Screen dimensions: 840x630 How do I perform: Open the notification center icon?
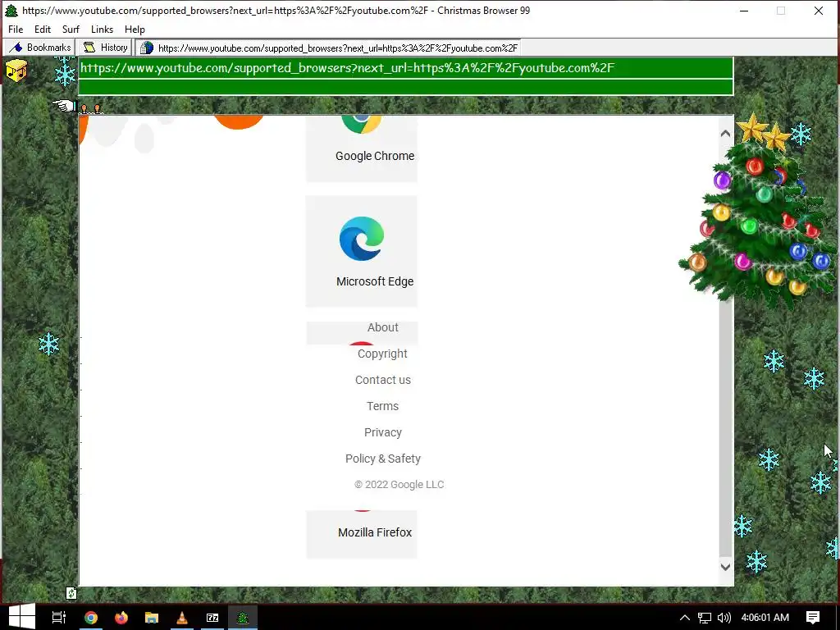[813, 618]
